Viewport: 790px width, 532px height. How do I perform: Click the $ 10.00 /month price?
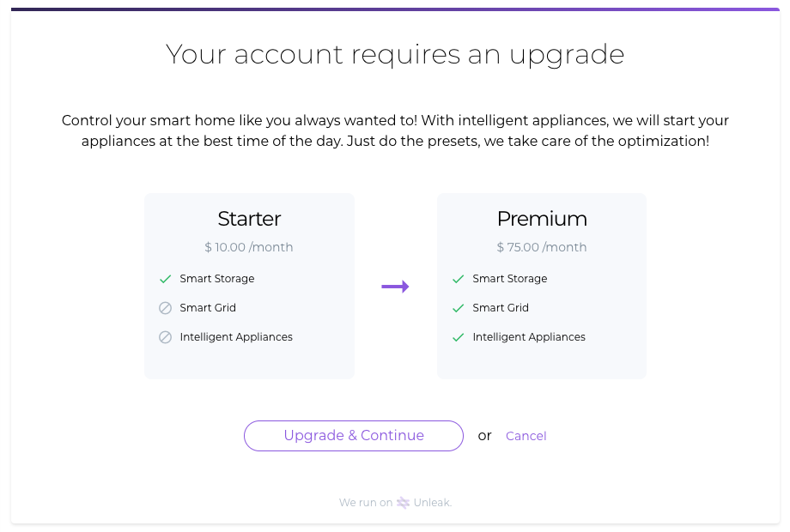pyautogui.click(x=249, y=247)
